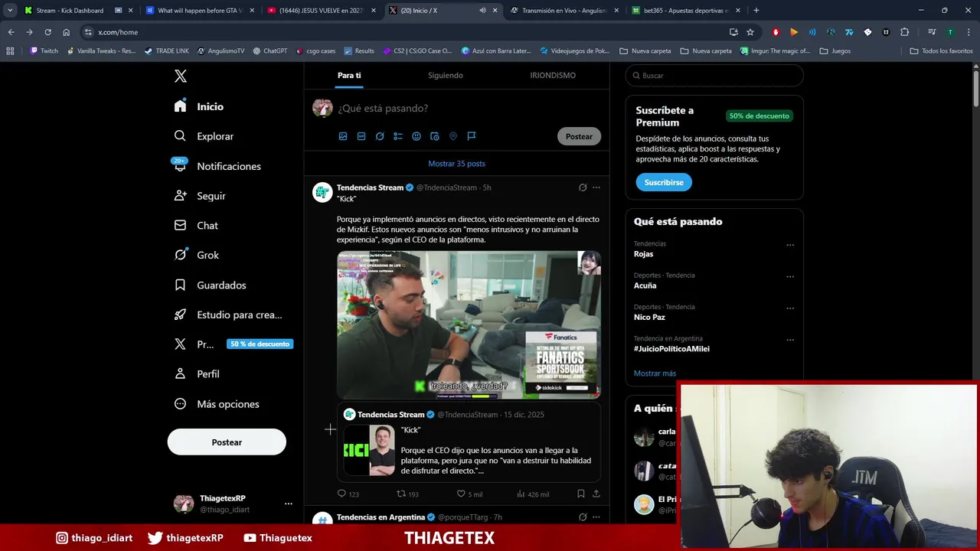Repost the post with 193 reposts

coord(407,494)
